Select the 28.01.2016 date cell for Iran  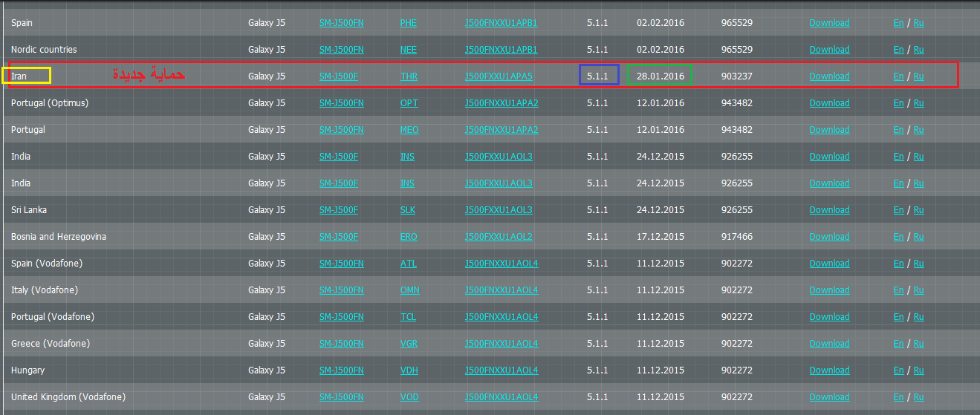tap(661, 76)
